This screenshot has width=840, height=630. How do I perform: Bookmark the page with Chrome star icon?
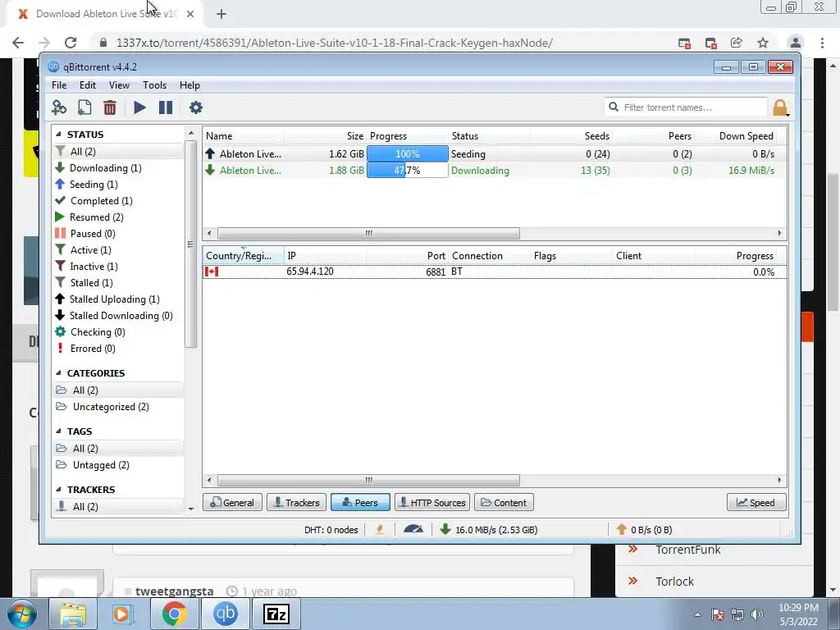[x=763, y=43]
